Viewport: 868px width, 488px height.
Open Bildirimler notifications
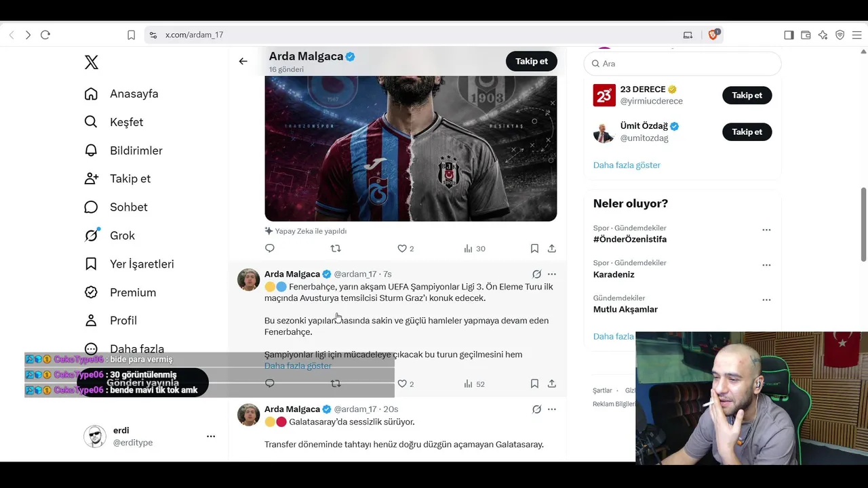click(123, 150)
